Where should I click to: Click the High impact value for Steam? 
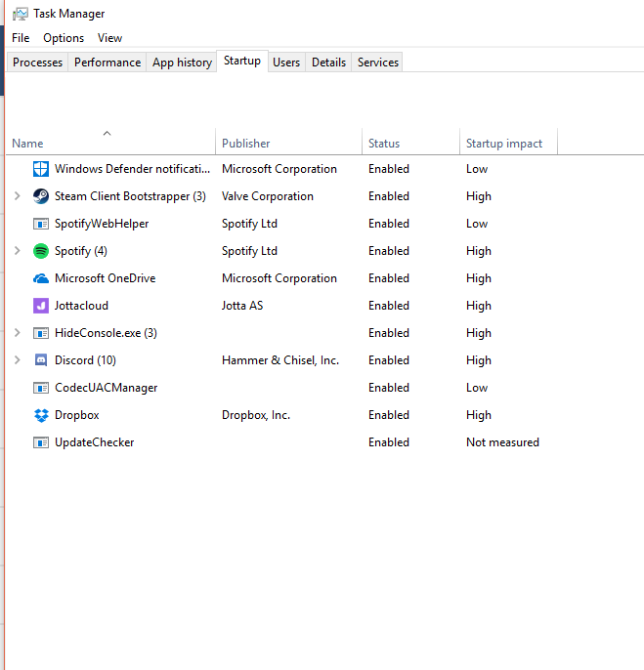pos(479,196)
